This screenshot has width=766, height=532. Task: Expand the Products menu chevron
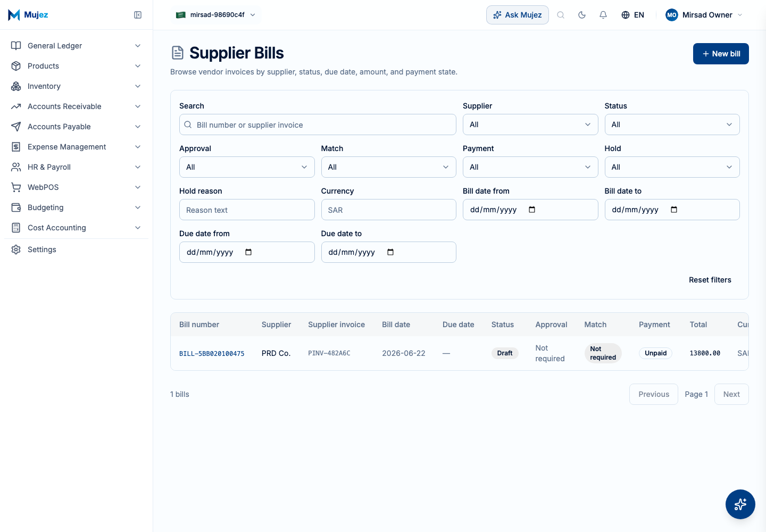point(138,66)
